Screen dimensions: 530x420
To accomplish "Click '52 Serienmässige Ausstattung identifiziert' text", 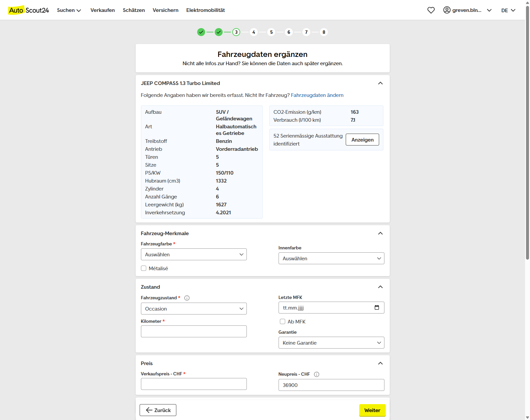I will point(308,140).
